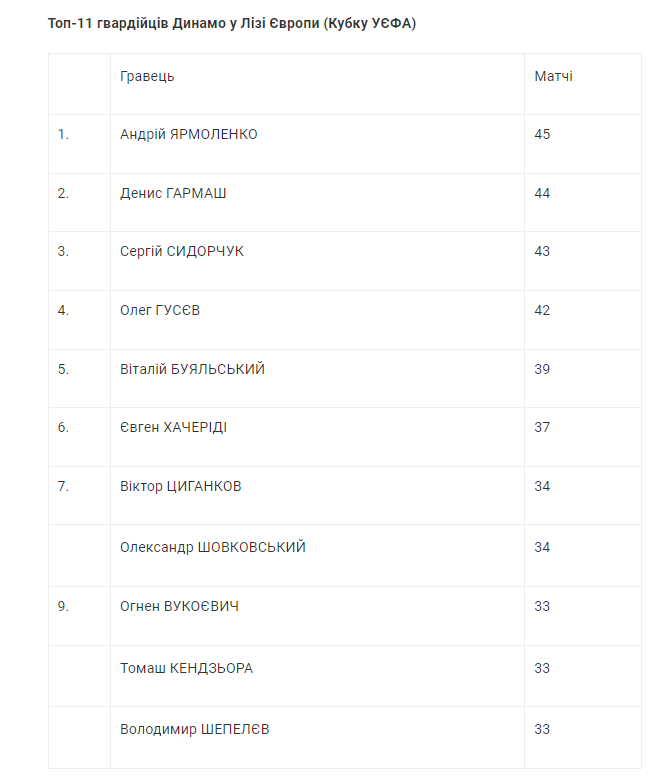Click the table title about Динамо guards
This screenshot has height=781, width=657.
click(232, 23)
